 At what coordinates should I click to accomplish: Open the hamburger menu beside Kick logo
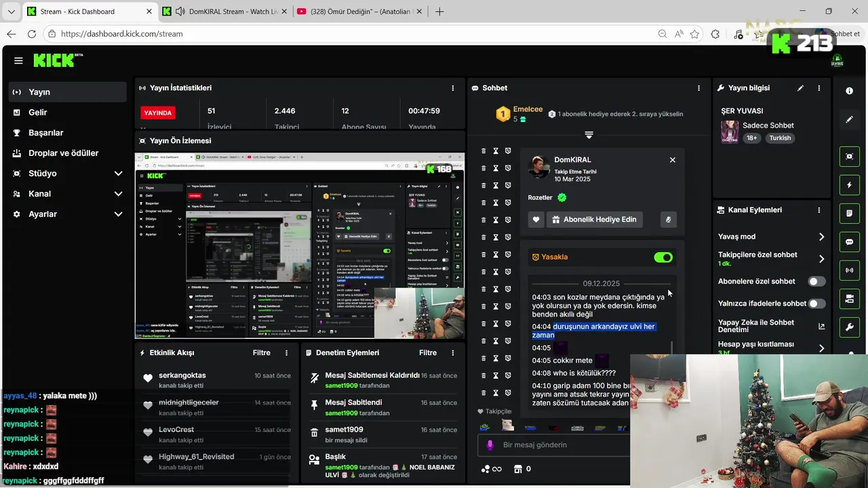point(18,60)
